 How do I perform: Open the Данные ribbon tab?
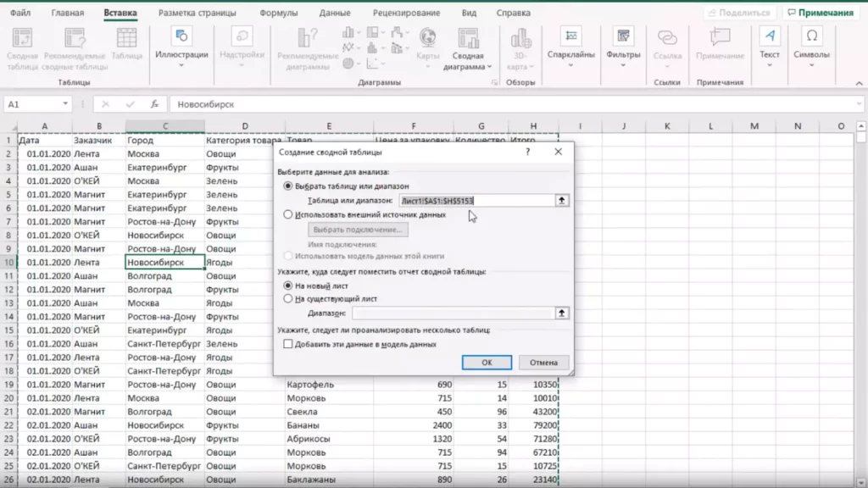click(x=335, y=14)
